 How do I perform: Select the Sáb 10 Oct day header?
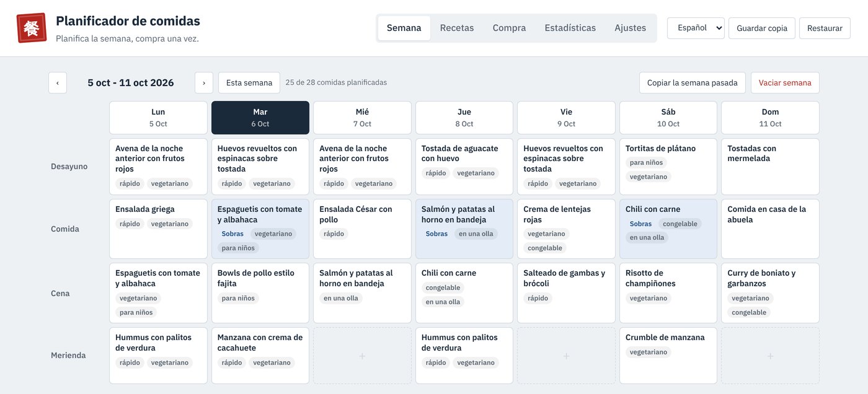(668, 118)
